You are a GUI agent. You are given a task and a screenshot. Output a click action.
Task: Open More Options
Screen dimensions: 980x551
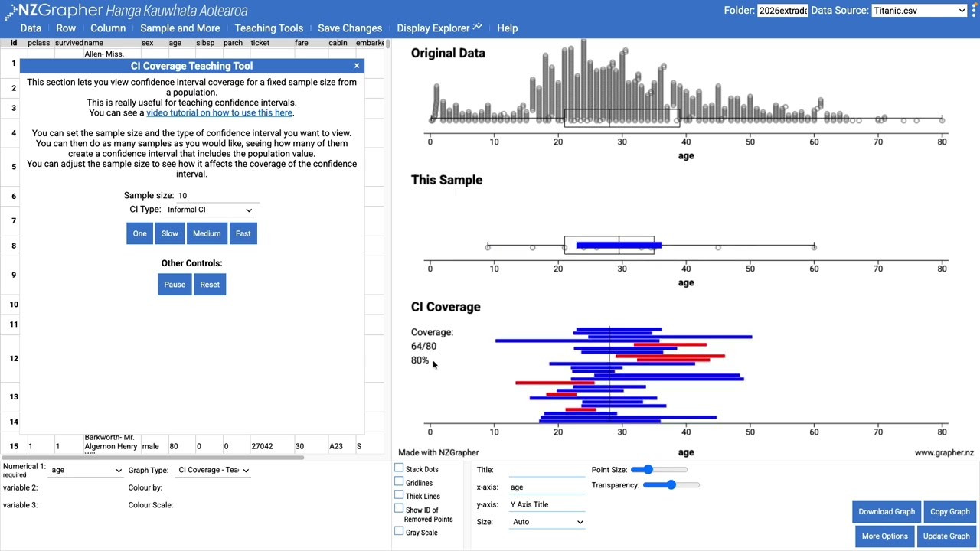tap(884, 536)
